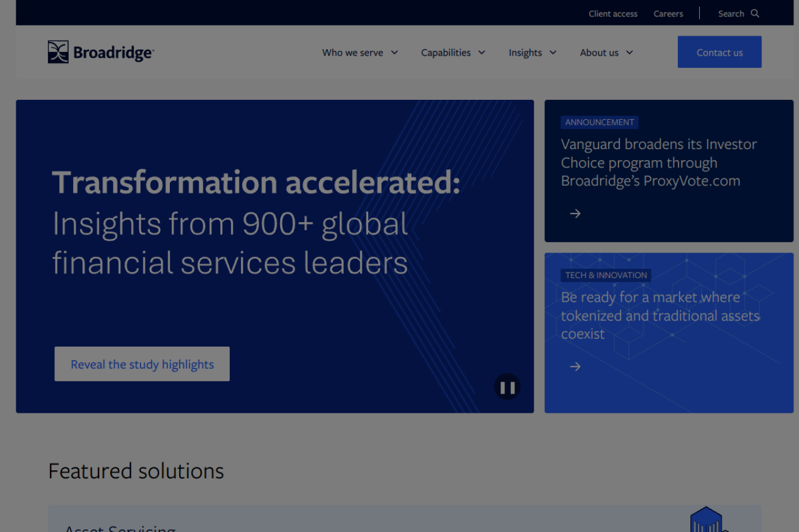The width and height of the screenshot is (799, 532).
Task: Click the arrow in the tokenized assets card
Action: (575, 367)
